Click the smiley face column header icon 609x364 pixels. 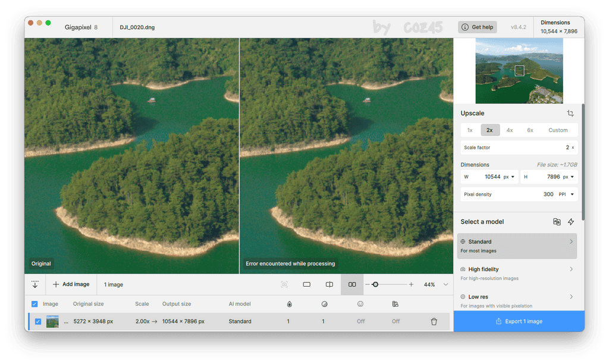pyautogui.click(x=360, y=304)
